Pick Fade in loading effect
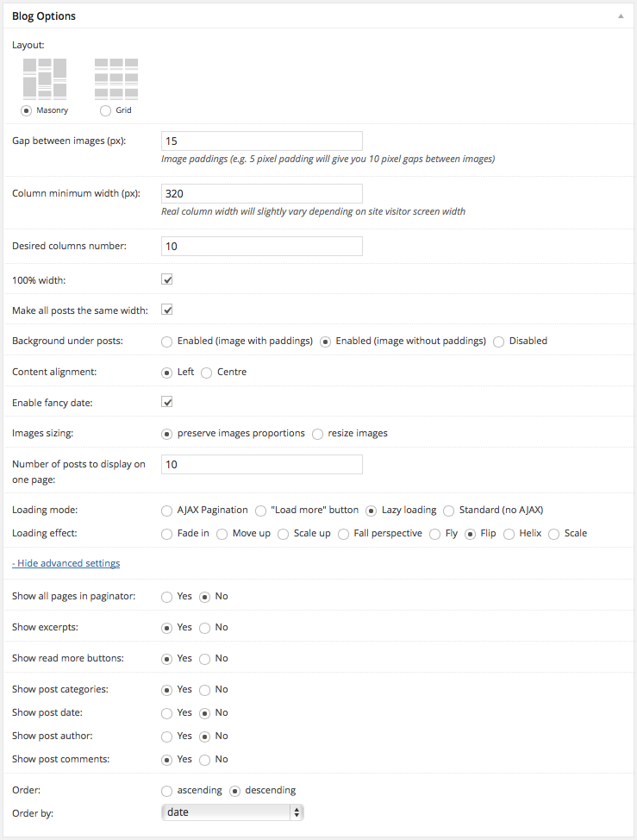 [167, 534]
